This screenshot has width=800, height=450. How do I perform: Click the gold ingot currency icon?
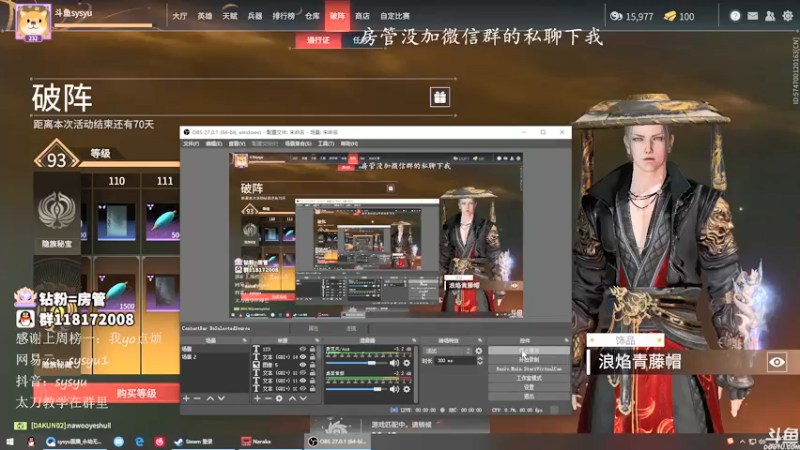coord(669,16)
